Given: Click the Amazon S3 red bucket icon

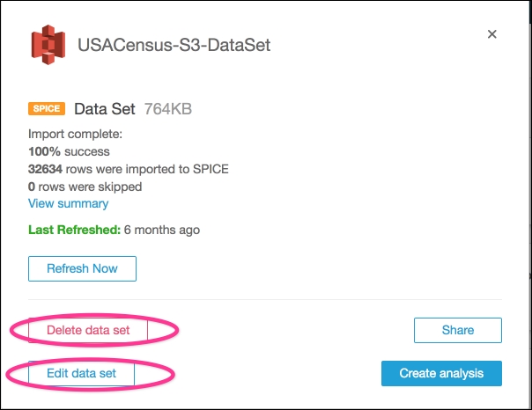Looking at the screenshot, I should (48, 45).
